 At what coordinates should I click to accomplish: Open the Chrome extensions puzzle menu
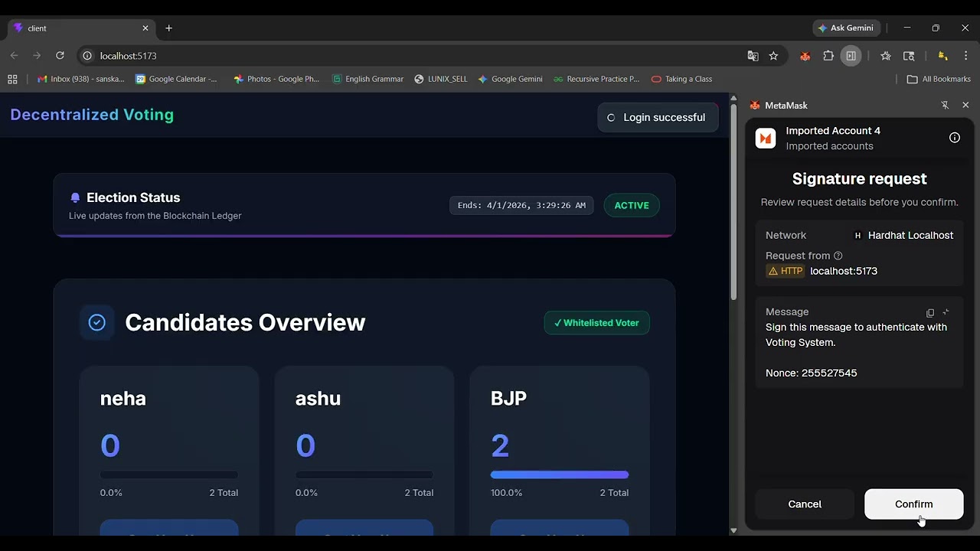[828, 56]
